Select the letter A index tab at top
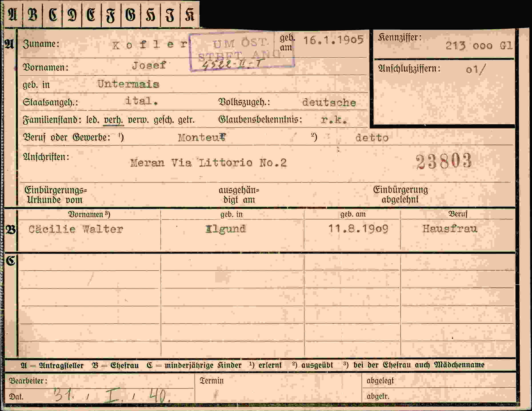Viewport: 532px width, 411px height. point(13,15)
